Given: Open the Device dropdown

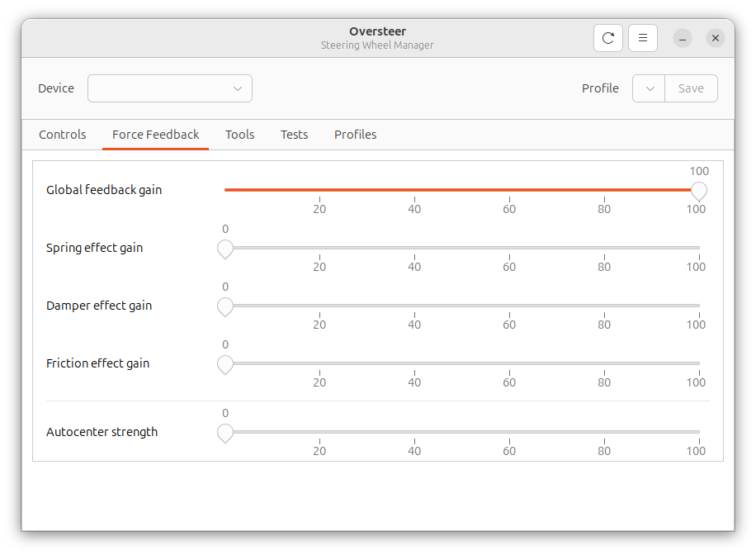Looking at the screenshot, I should pyautogui.click(x=170, y=88).
